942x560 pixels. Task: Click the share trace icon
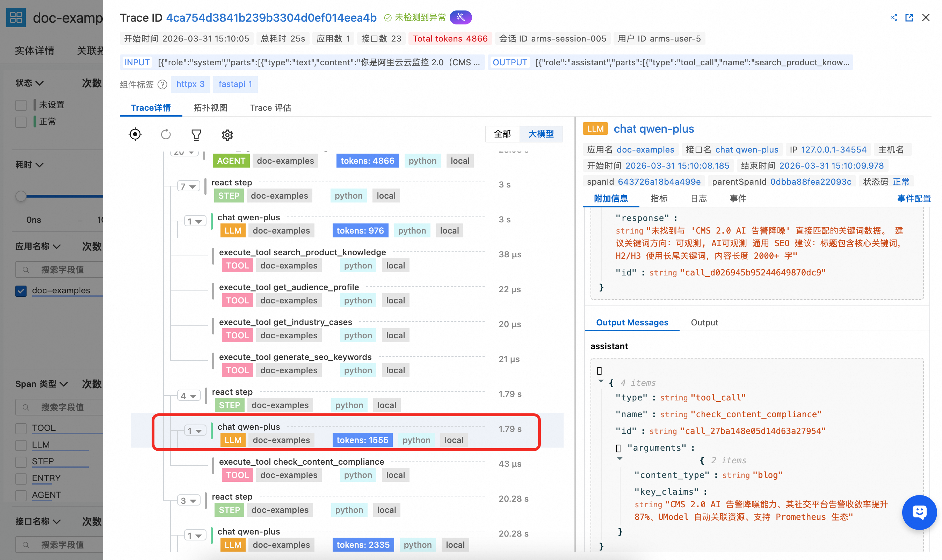(893, 18)
